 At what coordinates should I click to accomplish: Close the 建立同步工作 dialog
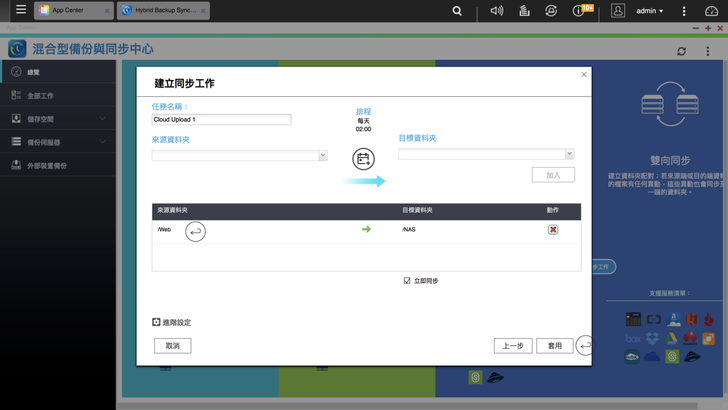(584, 74)
